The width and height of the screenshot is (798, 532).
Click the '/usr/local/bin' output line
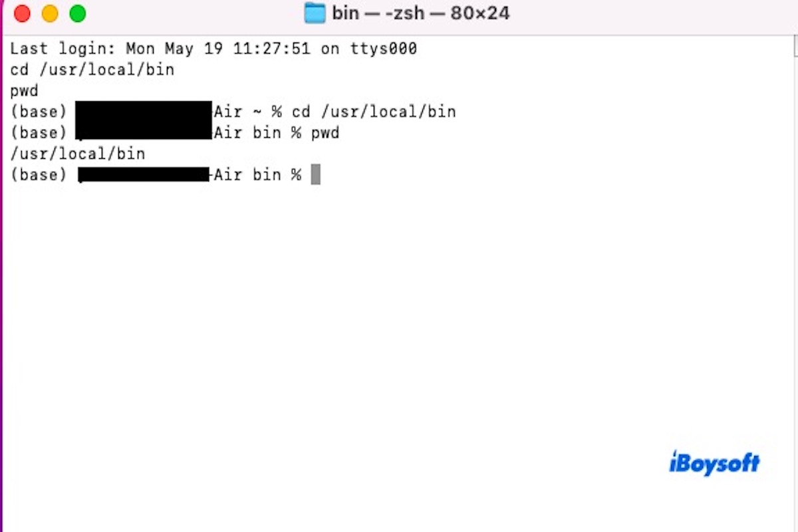pos(78,154)
